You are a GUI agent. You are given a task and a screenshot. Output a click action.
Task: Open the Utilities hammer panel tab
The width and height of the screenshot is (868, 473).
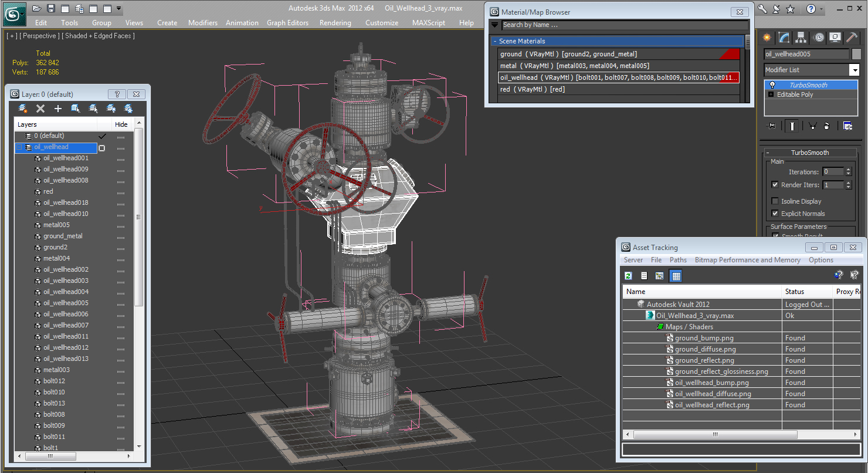point(852,38)
